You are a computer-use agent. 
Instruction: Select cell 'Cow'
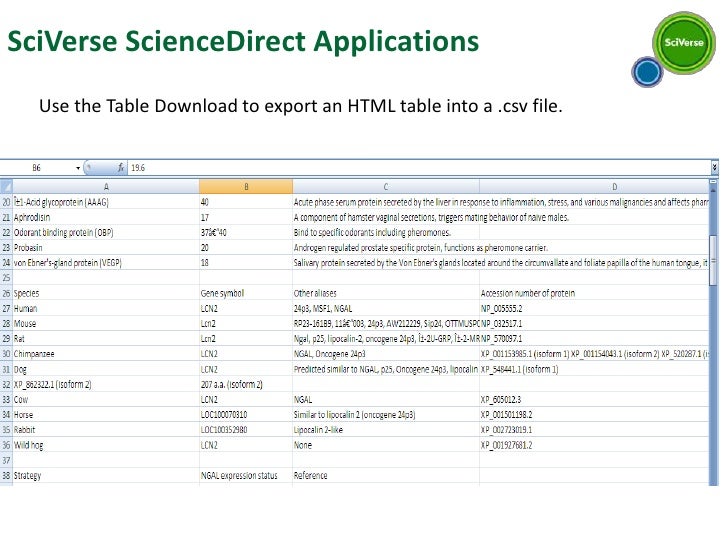pos(106,399)
